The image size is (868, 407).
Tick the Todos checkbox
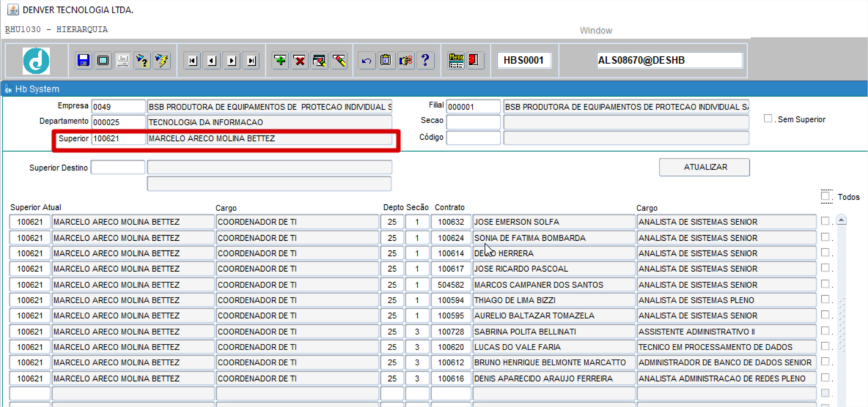pos(826,196)
